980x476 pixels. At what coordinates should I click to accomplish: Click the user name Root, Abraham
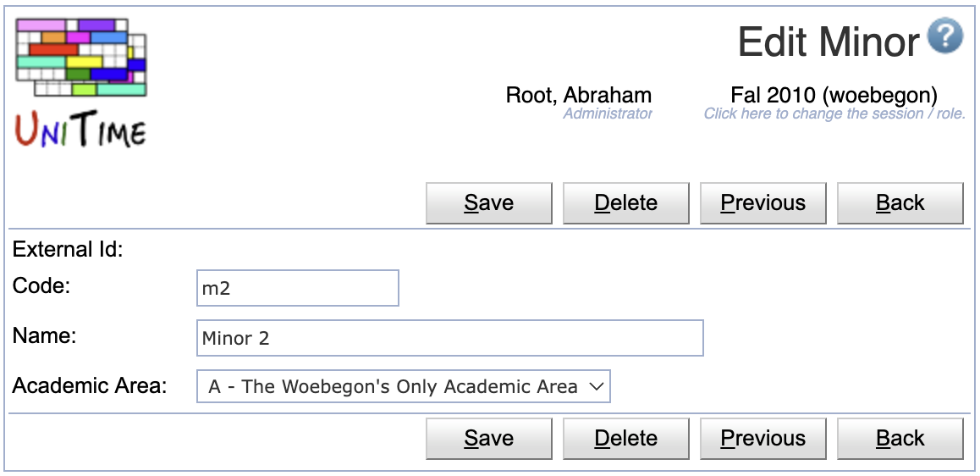point(579,95)
